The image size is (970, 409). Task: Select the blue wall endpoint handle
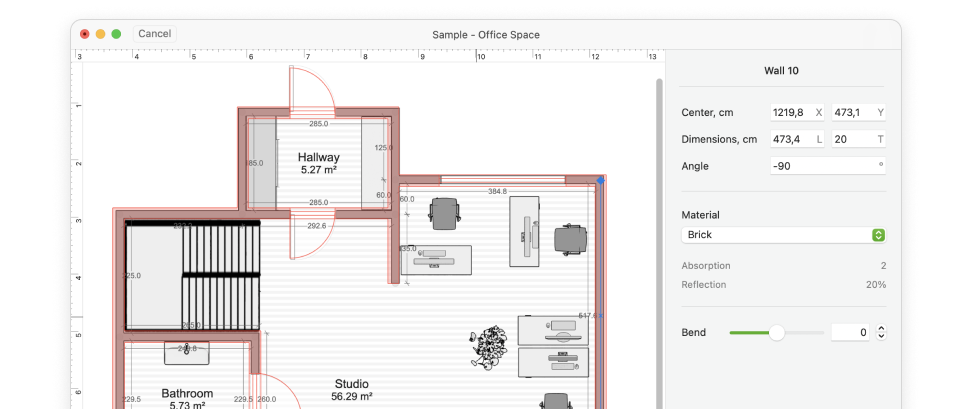(600, 180)
